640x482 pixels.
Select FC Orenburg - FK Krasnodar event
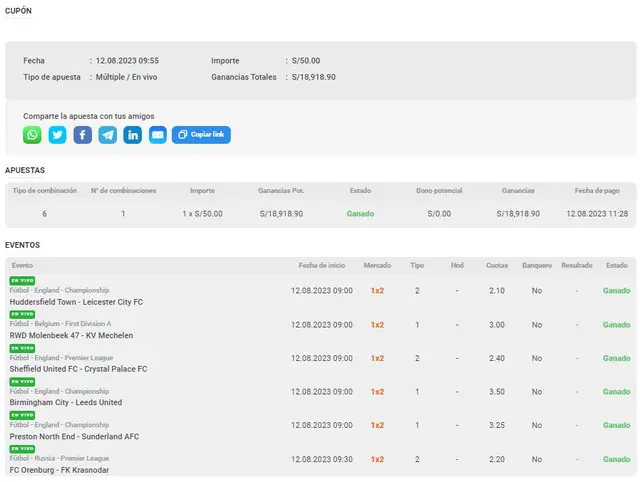click(59, 470)
